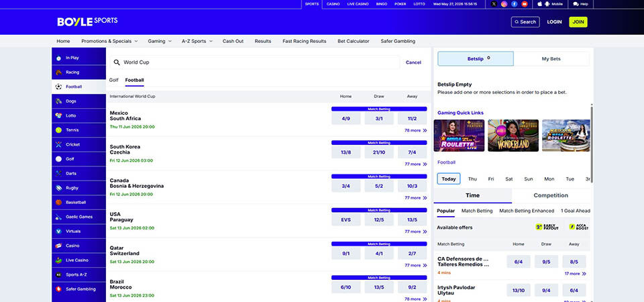
Task: Cancel the World Cup search
Action: (413, 62)
